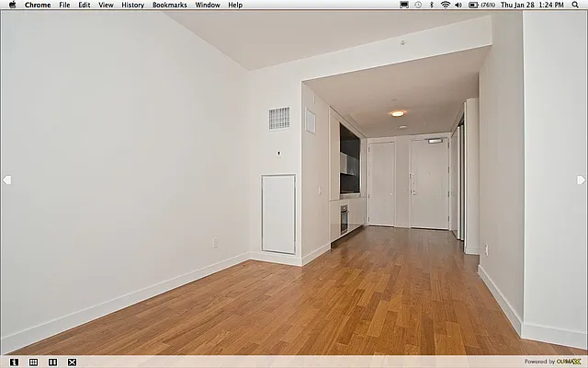Open Time Machine menu bar icon
Viewport: 588px width, 368px height.
pos(418,5)
